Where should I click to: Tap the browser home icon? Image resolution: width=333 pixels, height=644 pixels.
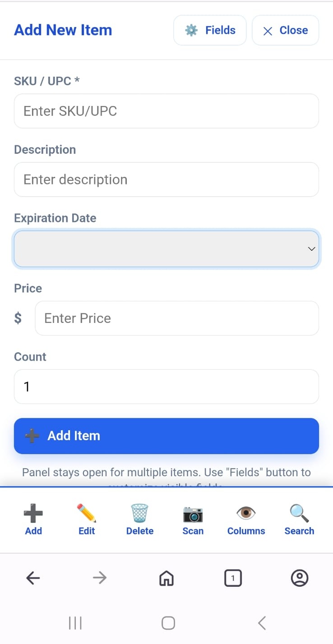point(166,578)
